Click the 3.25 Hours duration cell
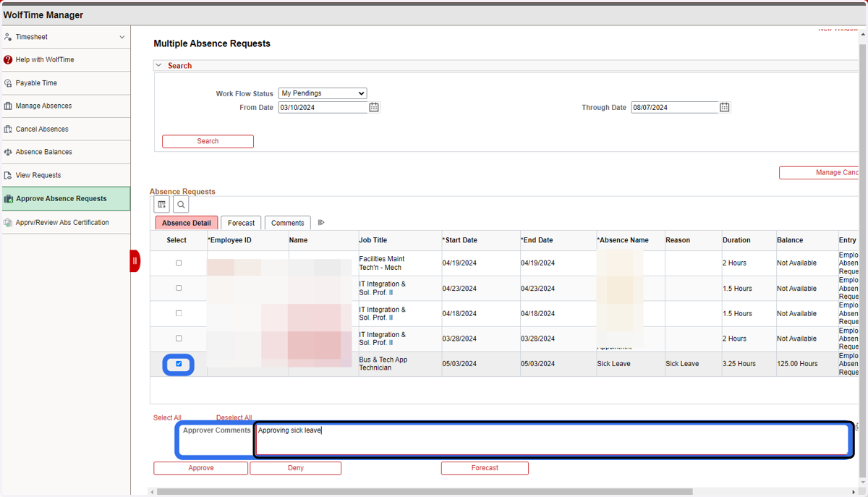The image size is (868, 497). point(739,364)
